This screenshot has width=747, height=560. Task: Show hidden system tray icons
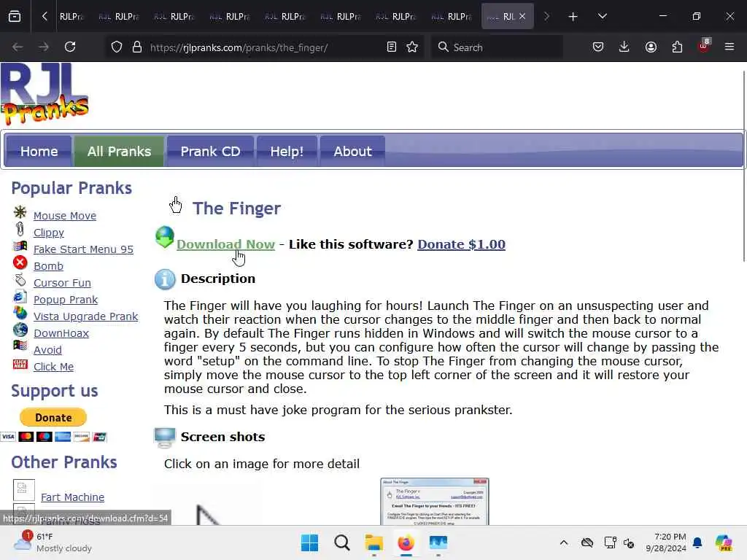pyautogui.click(x=564, y=542)
